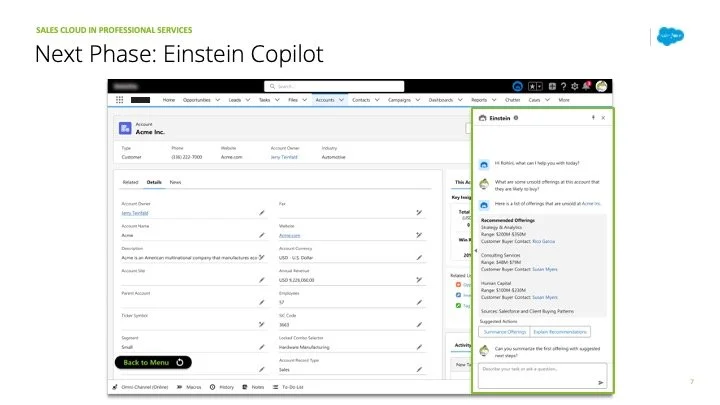Go to the Home navigation tab
The width and height of the screenshot is (720, 405).
[x=169, y=100]
